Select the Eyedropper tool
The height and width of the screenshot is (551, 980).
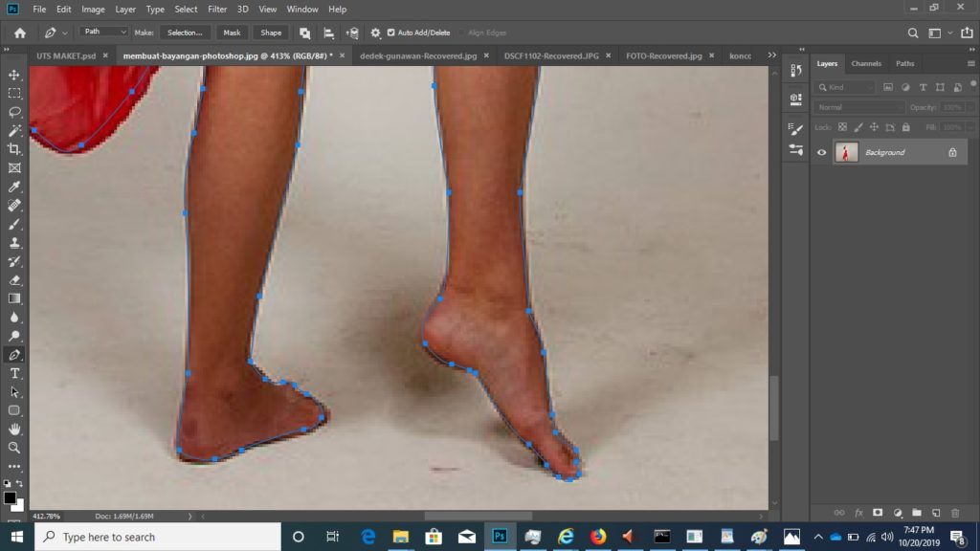tap(14, 187)
